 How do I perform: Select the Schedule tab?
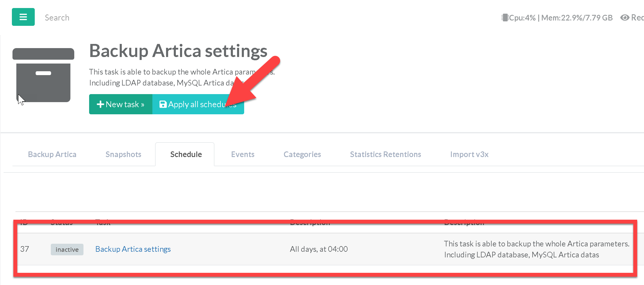click(186, 154)
